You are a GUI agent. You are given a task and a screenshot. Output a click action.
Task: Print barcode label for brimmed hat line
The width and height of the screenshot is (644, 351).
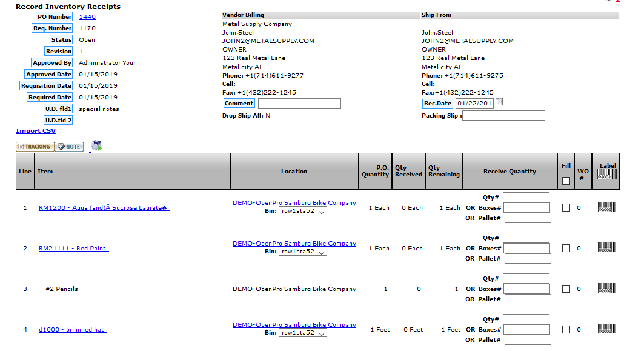607,329
